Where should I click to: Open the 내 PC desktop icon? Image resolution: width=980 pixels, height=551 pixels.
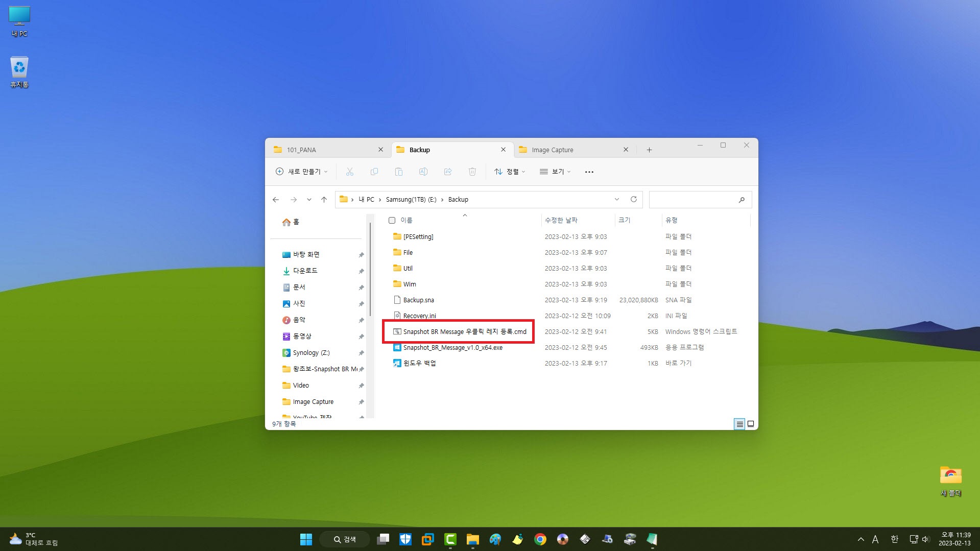(x=19, y=21)
